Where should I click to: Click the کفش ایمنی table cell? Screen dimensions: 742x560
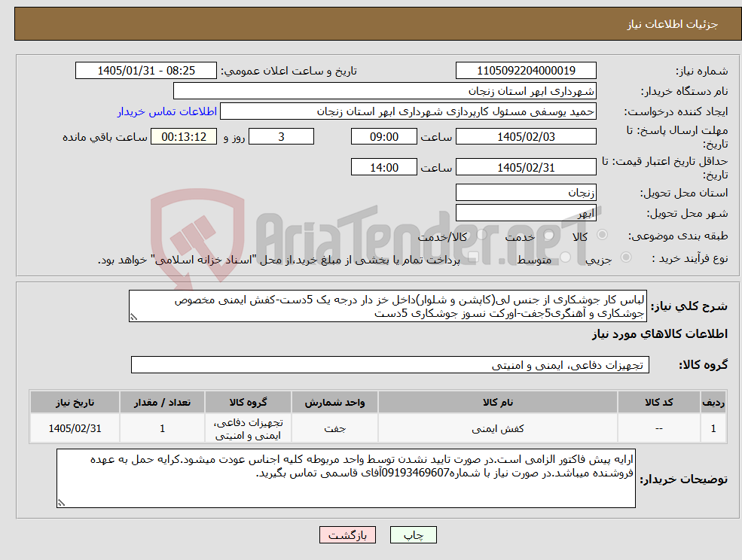[497, 428]
